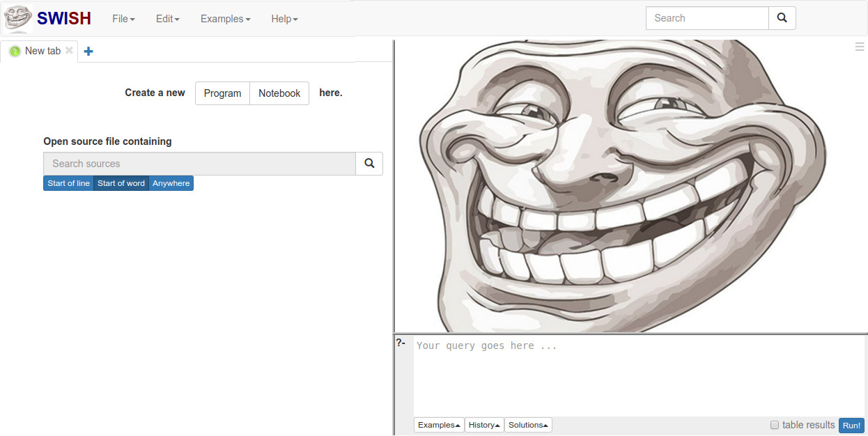Open the Edit menu

[168, 19]
